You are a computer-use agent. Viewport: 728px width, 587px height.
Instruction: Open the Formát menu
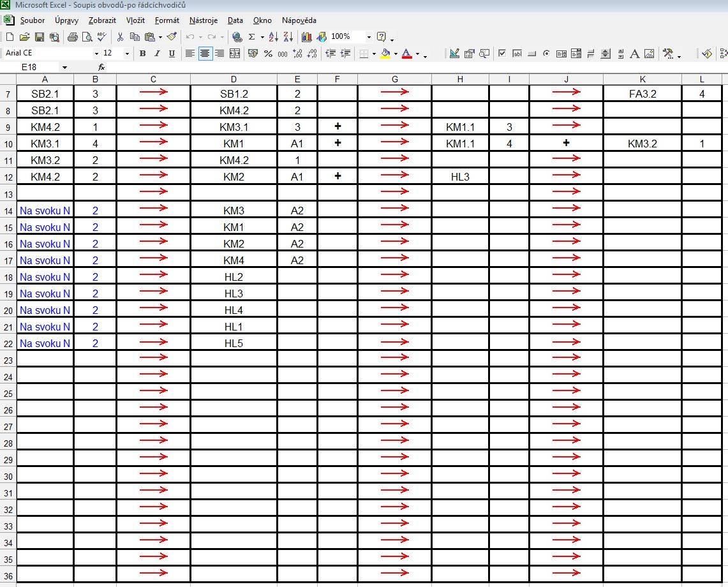pos(167,20)
